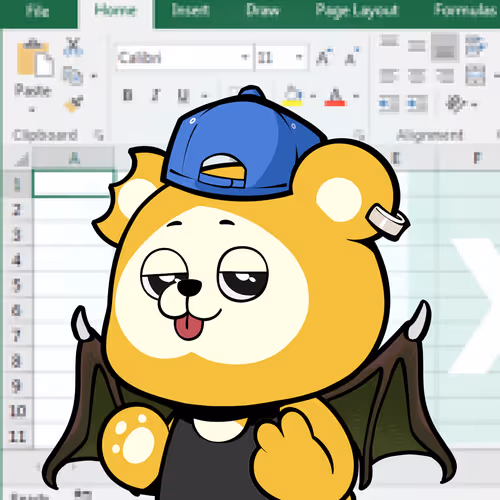Toggle Wrap Text
Screen dimensions: 500x500
(476, 46)
